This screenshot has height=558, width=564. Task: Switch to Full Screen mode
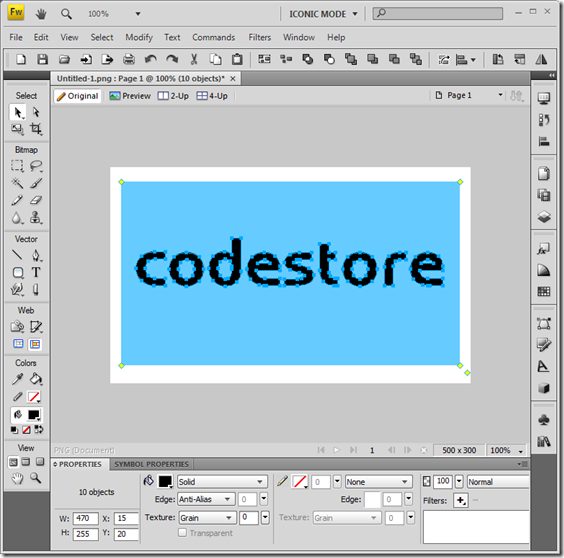click(40, 462)
